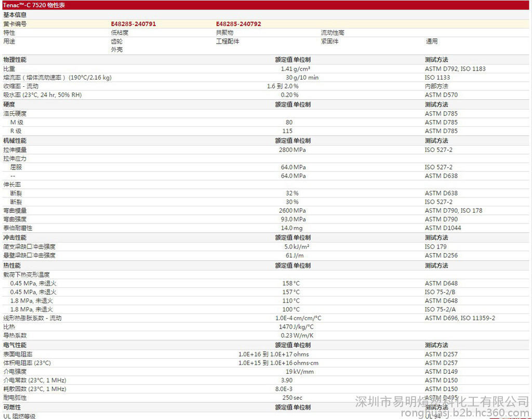Select the 导热系数 row label

pos(15,335)
